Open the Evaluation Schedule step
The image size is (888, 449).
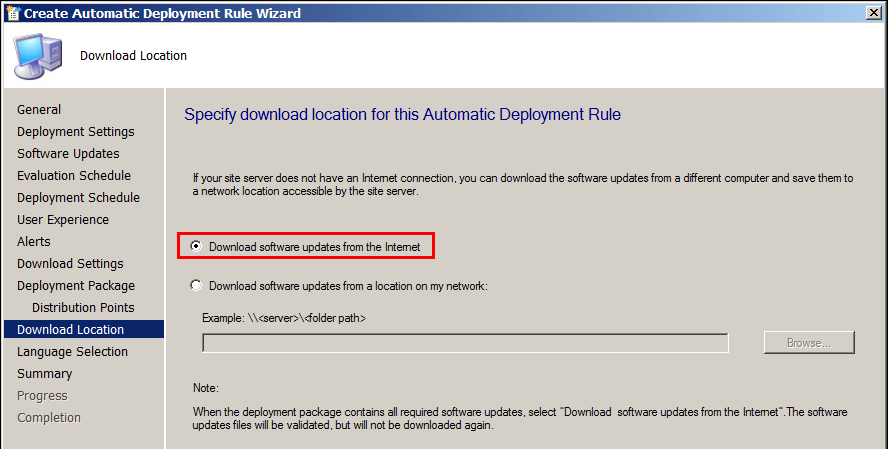[x=74, y=176]
